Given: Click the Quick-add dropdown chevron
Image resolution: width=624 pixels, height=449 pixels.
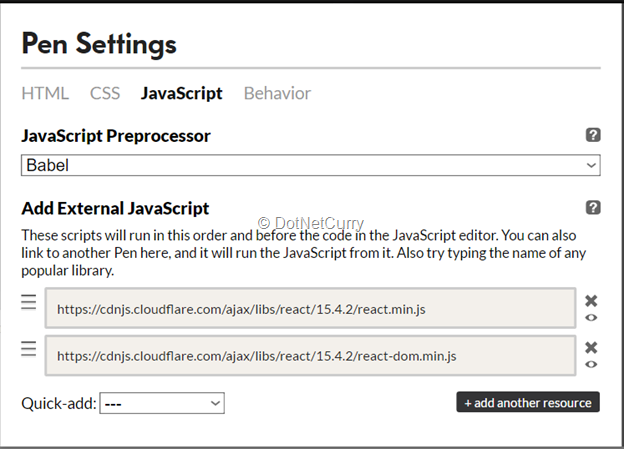Looking at the screenshot, I should pos(215,403).
